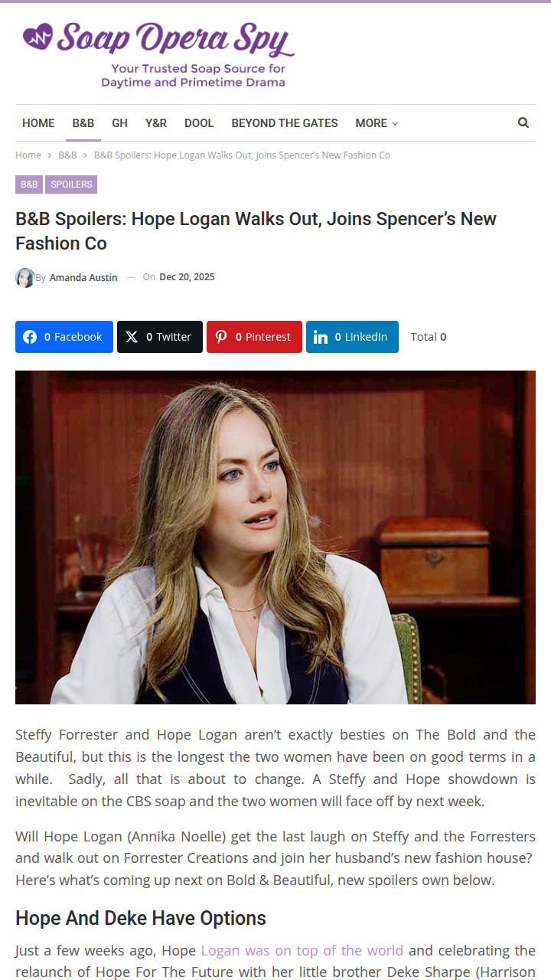Open the DOOL navigation item
Viewport: 551px width, 980px height.
click(x=199, y=123)
